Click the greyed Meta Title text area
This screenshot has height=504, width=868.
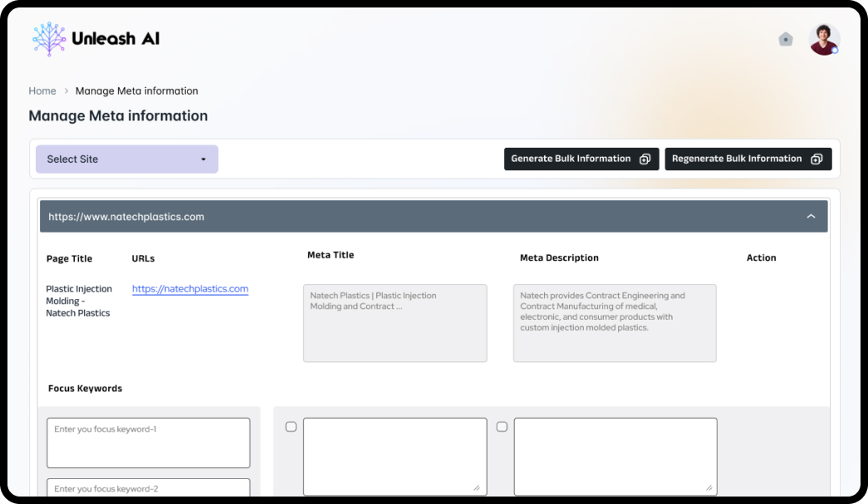click(x=395, y=323)
